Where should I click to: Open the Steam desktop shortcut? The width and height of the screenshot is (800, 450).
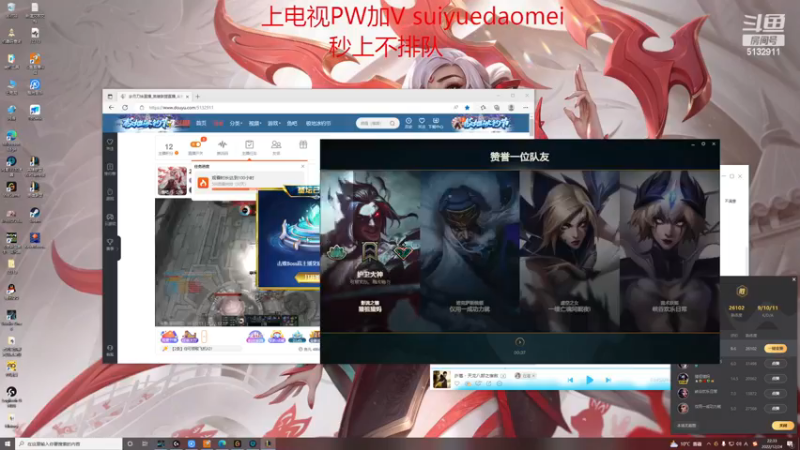[x=35, y=215]
